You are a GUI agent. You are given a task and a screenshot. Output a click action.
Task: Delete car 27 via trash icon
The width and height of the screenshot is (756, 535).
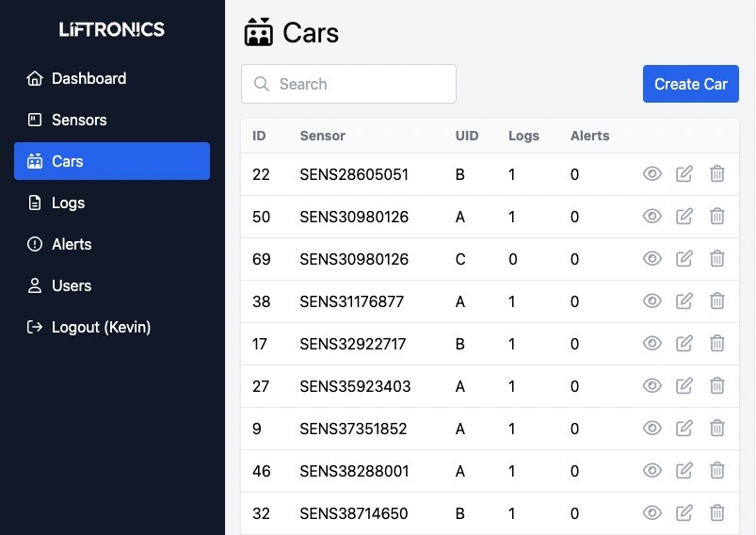(x=716, y=386)
